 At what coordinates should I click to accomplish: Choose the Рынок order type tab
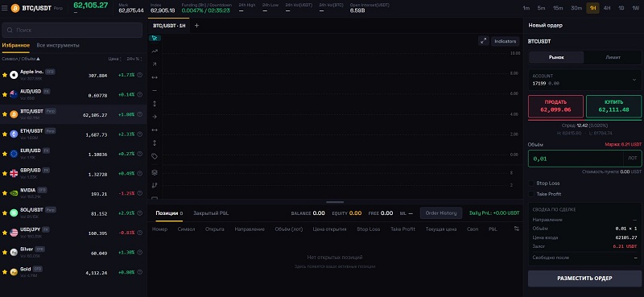click(556, 57)
